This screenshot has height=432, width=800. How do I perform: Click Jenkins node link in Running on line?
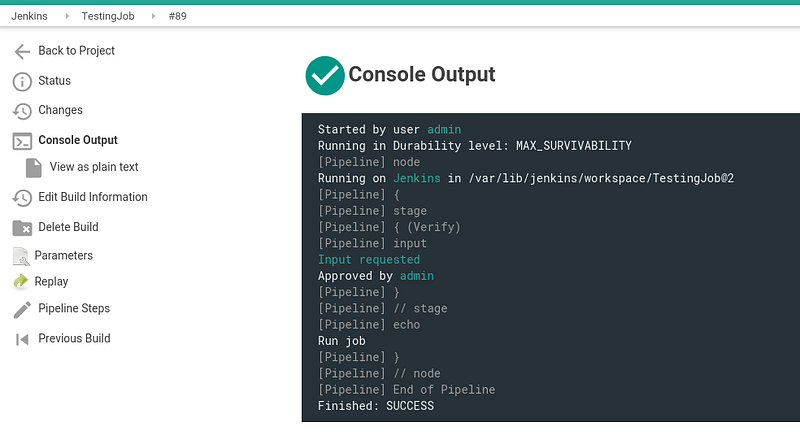click(416, 178)
